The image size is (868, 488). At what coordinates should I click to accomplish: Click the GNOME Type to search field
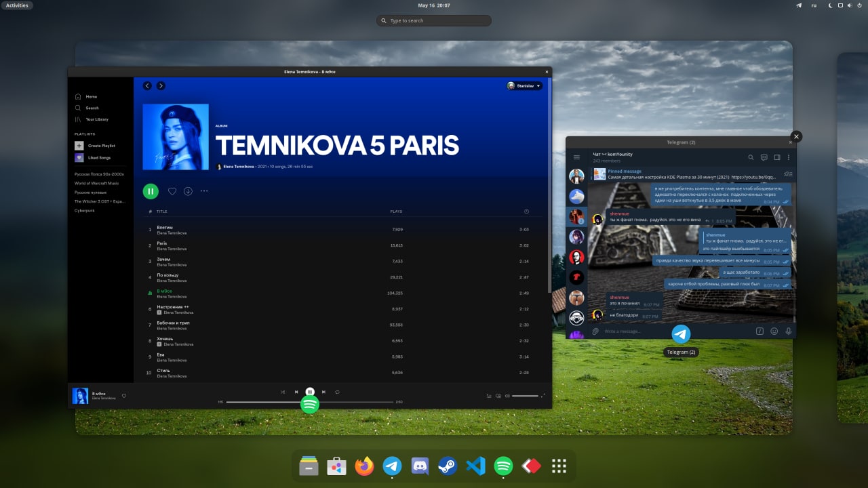[434, 21]
